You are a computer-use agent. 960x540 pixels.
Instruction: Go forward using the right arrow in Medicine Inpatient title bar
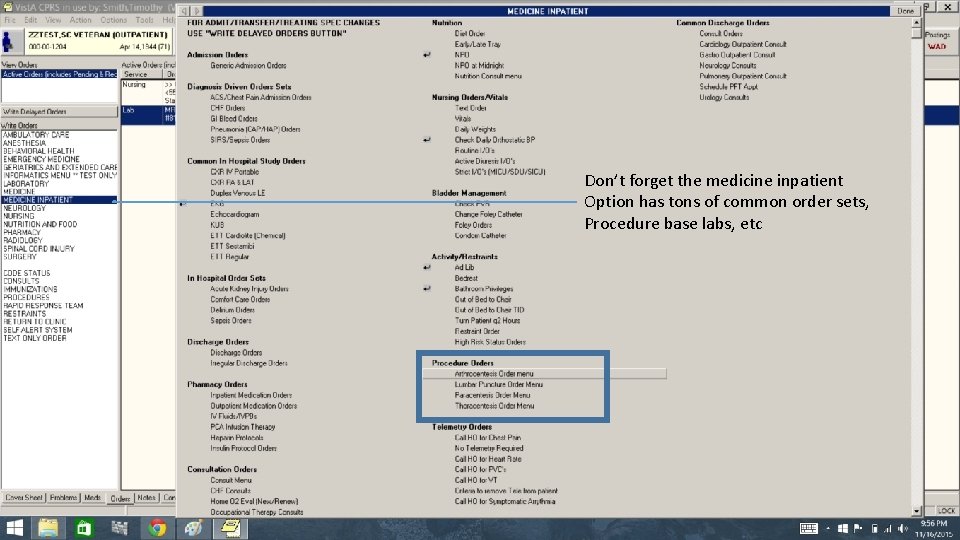tap(197, 11)
